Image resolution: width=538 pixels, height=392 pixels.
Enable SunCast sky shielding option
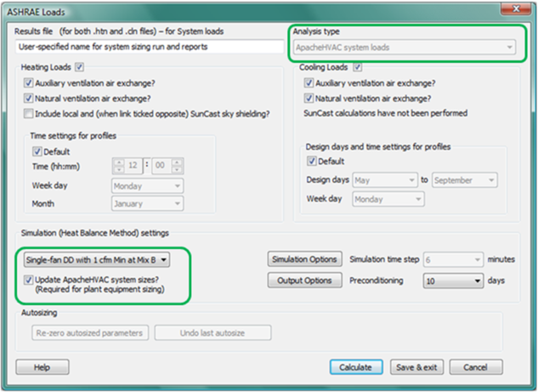click(28, 114)
